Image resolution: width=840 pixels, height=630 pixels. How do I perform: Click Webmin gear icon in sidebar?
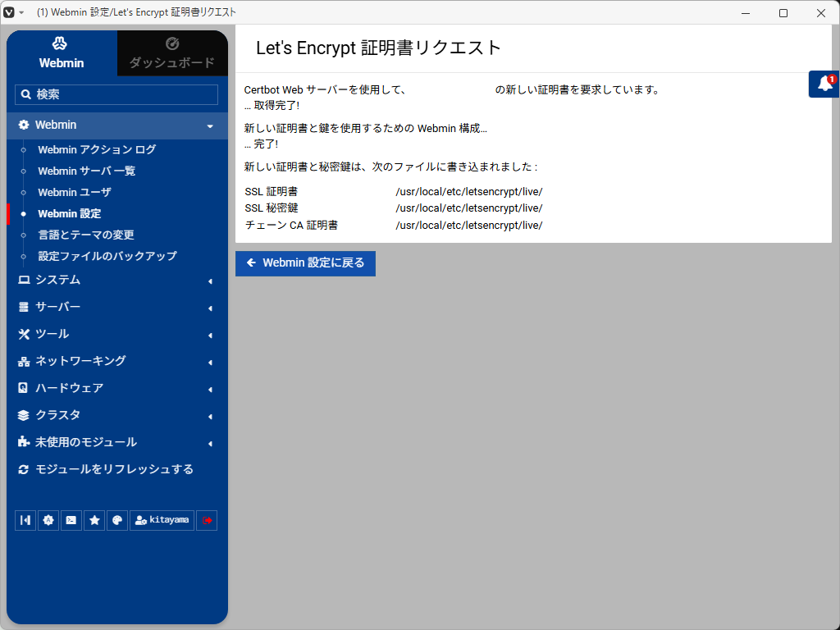tap(24, 125)
